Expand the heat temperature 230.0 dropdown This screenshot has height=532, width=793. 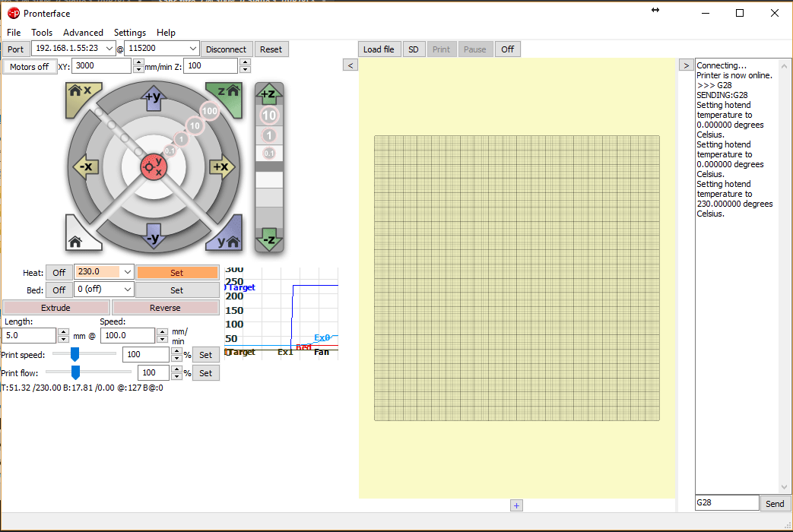[x=127, y=272]
